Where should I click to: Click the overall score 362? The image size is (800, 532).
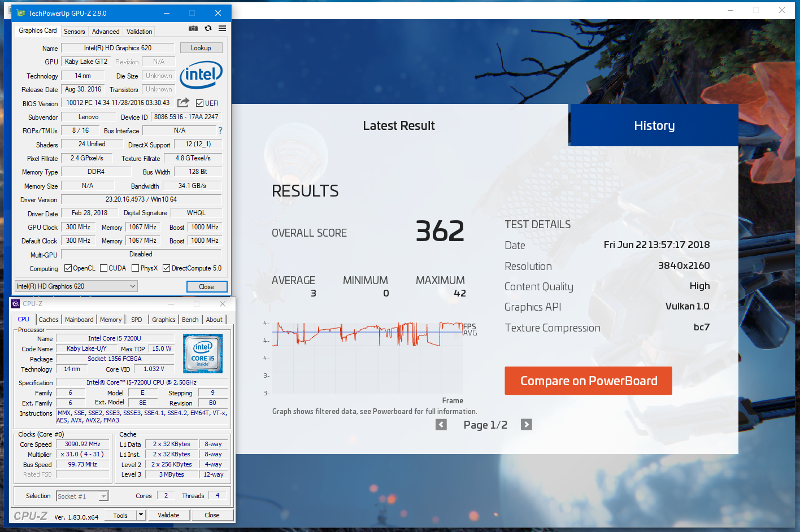[440, 231]
